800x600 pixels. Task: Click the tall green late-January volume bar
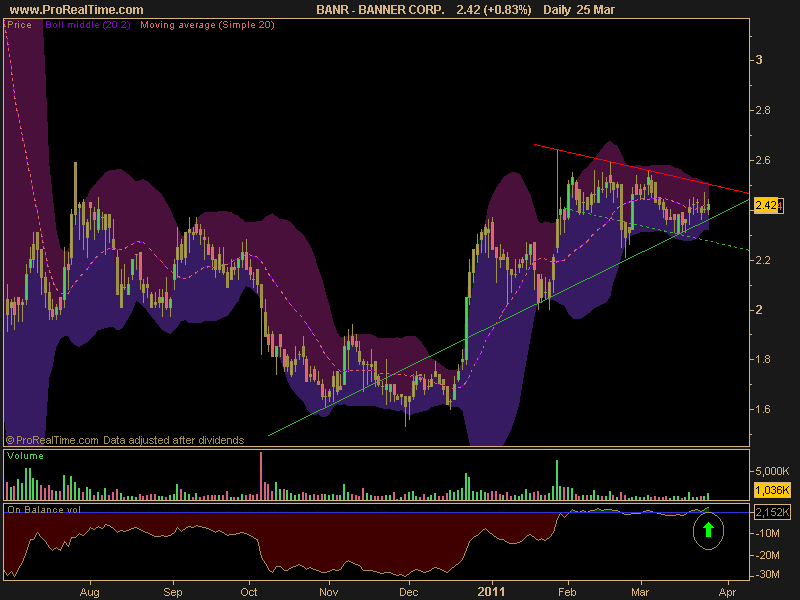557,480
